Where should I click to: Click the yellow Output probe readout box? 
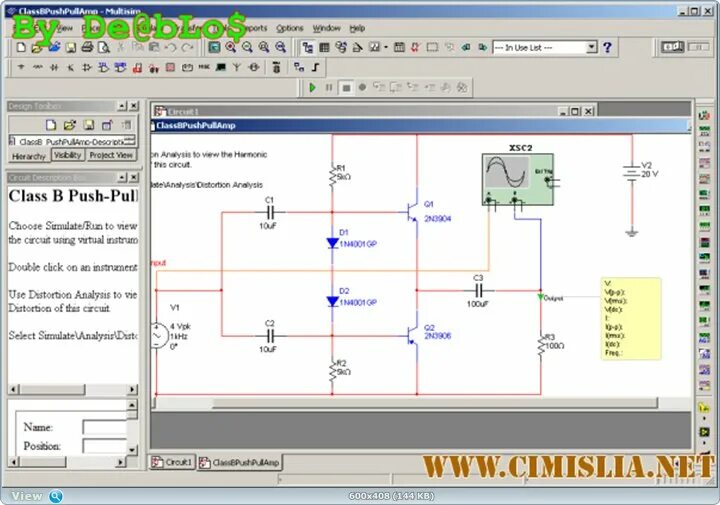(x=630, y=318)
